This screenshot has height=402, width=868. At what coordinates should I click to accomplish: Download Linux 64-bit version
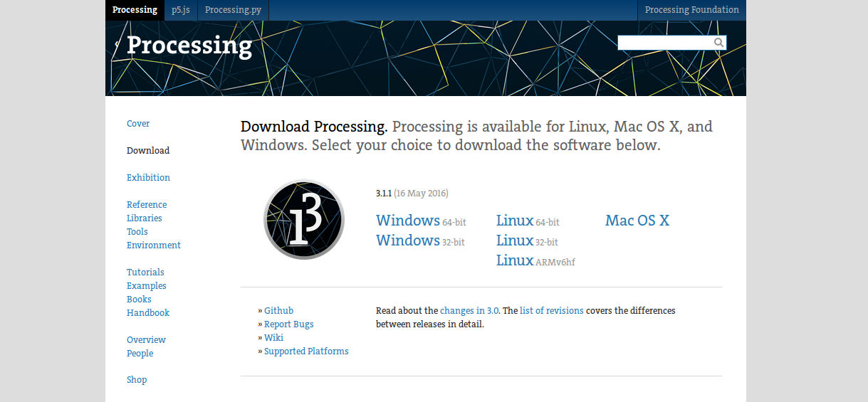click(528, 221)
